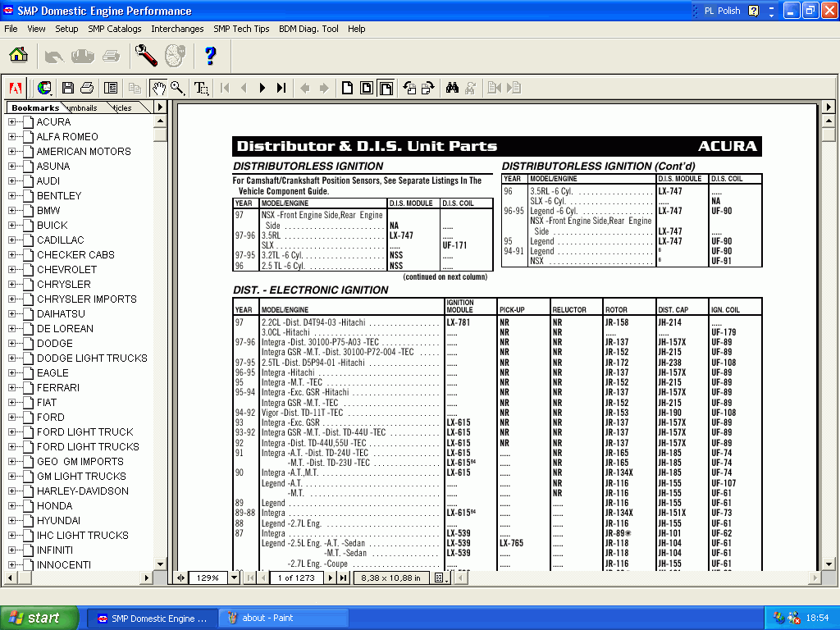The height and width of the screenshot is (630, 840).
Task: Open the FERRARI bookmark
Action: (x=58, y=387)
